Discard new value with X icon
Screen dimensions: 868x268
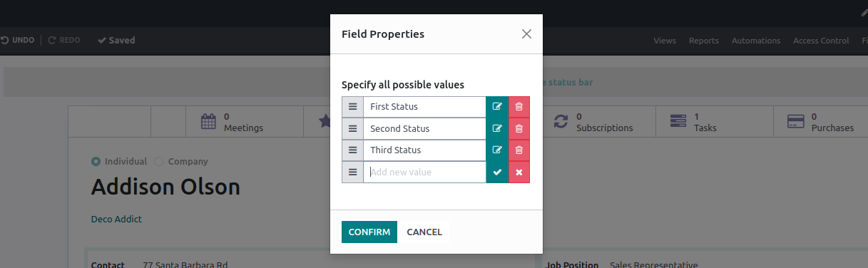[519, 172]
